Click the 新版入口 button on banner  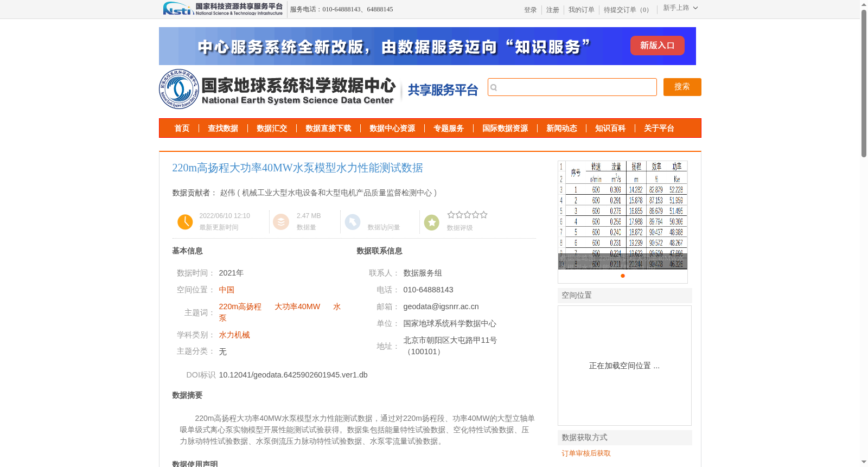657,46
